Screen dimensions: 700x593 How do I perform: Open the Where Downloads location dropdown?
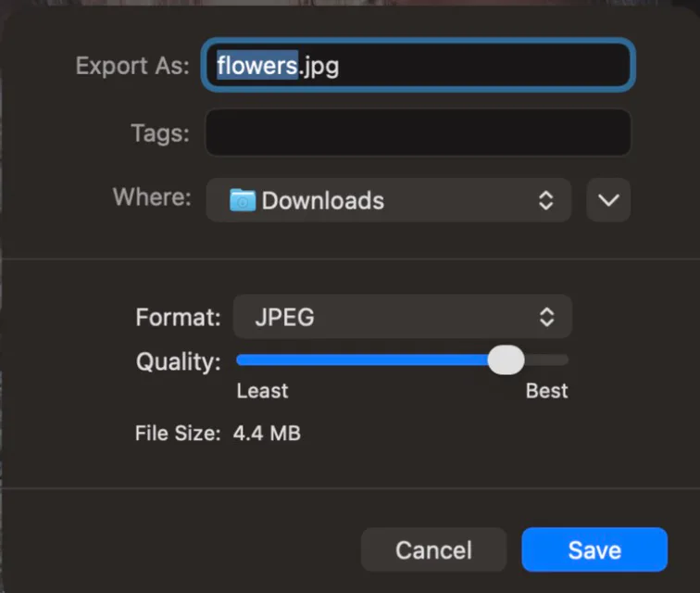388,200
